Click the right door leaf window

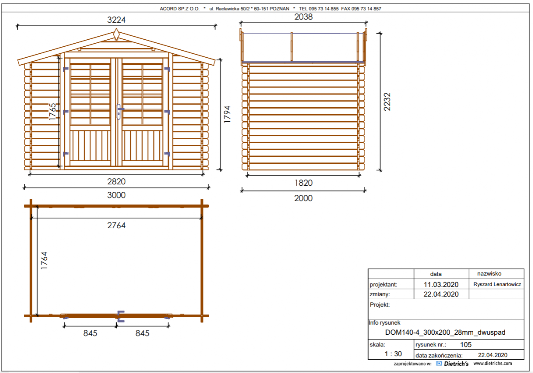click(x=142, y=95)
